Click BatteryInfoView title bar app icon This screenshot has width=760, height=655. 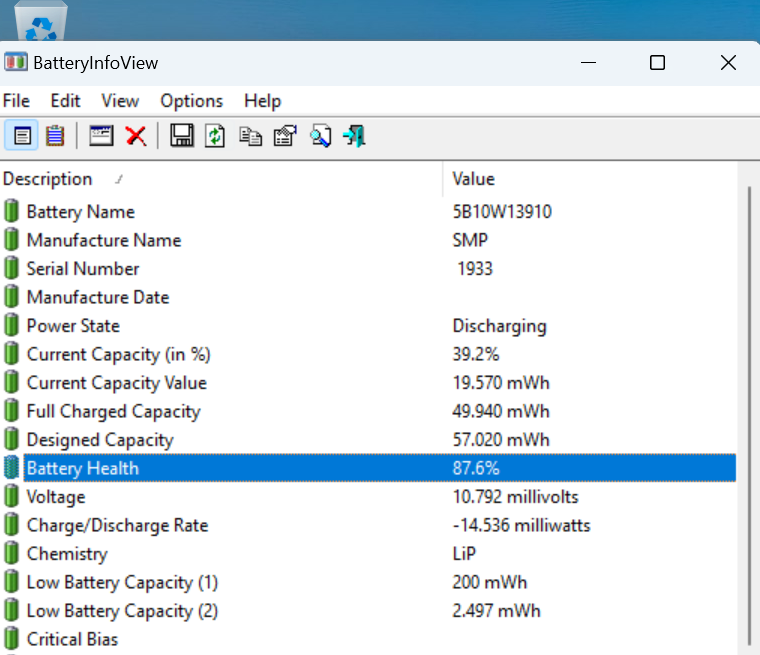[16, 63]
